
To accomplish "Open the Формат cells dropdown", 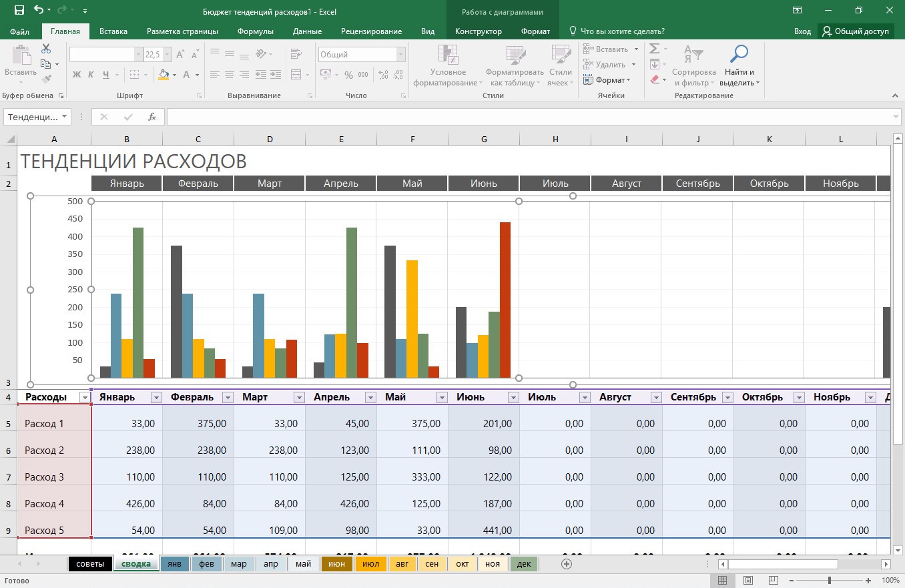I will coord(607,80).
